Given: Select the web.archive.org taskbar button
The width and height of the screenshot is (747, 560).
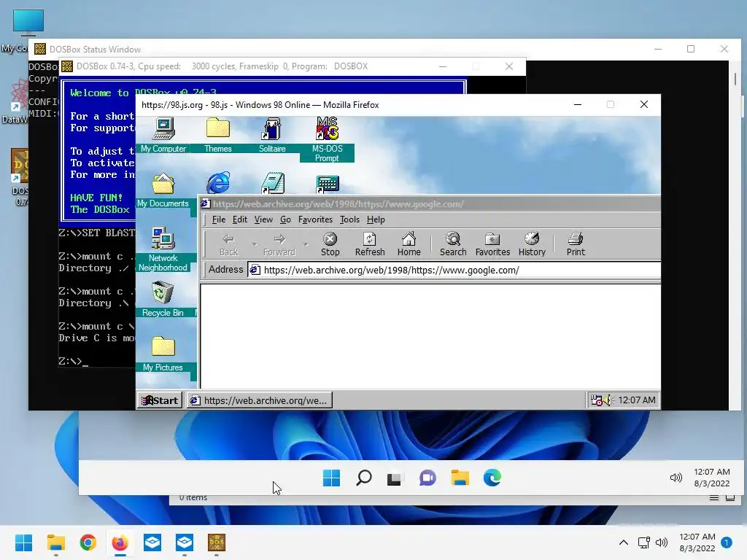Looking at the screenshot, I should click(x=260, y=400).
